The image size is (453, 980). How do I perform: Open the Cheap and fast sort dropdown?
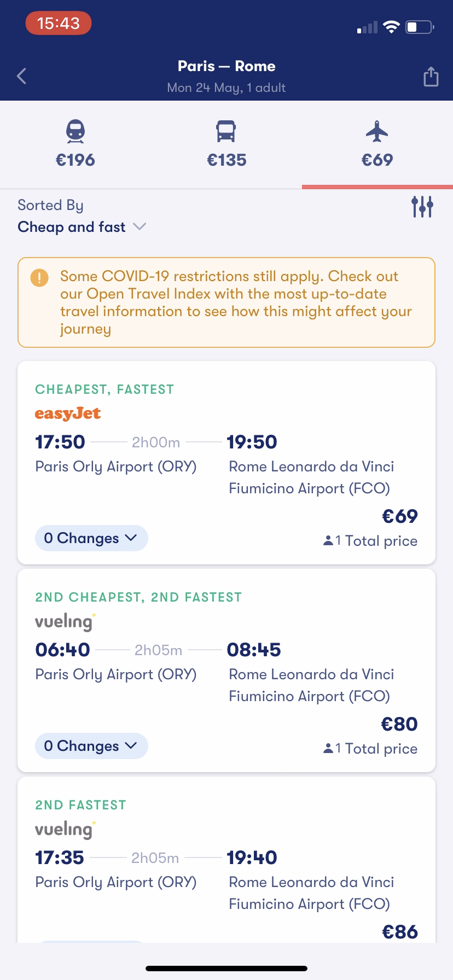(82, 227)
